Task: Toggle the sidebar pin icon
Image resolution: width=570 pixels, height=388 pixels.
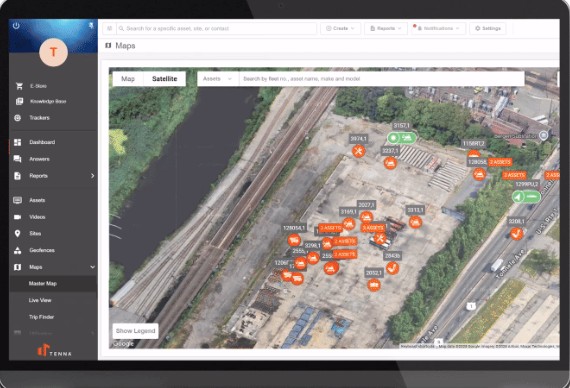Action: click(x=91, y=25)
